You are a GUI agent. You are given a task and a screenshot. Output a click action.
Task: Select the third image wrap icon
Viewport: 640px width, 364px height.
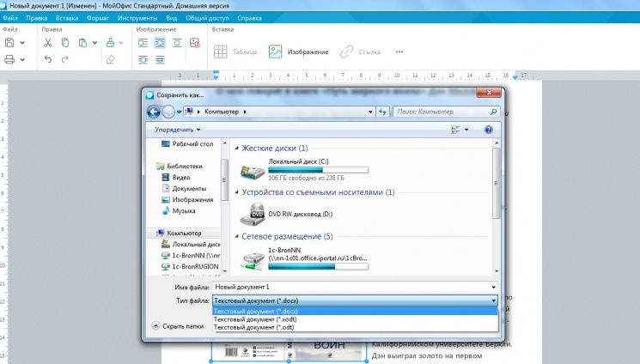point(177,42)
